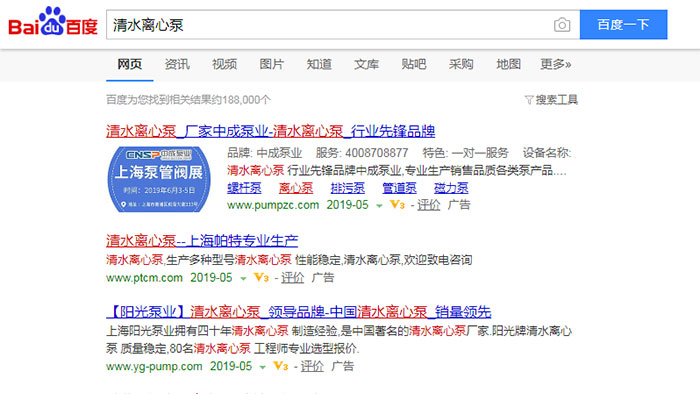Open the 更多» more menu
The width and height of the screenshot is (700, 394).
(x=555, y=64)
